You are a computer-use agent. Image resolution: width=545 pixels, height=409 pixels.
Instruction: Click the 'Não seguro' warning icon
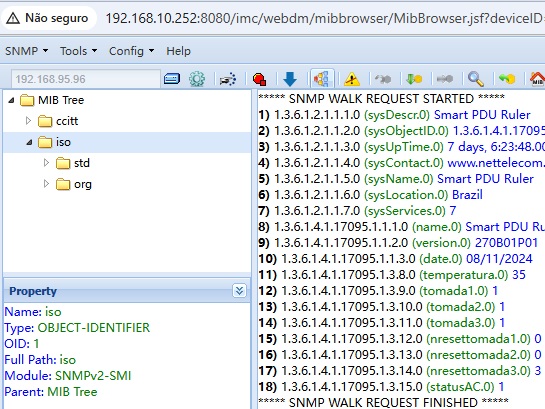[13, 18]
